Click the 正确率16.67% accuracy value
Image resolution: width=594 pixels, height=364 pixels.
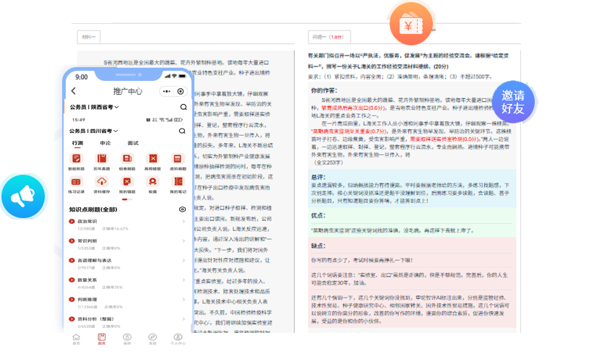pyautogui.click(x=115, y=229)
